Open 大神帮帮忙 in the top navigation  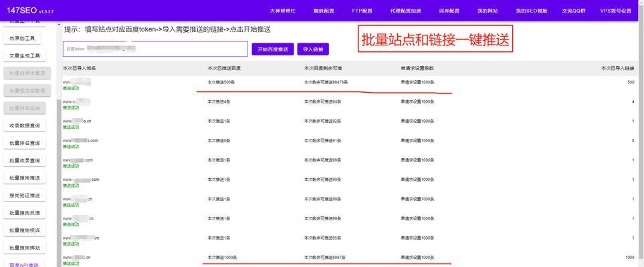(282, 11)
